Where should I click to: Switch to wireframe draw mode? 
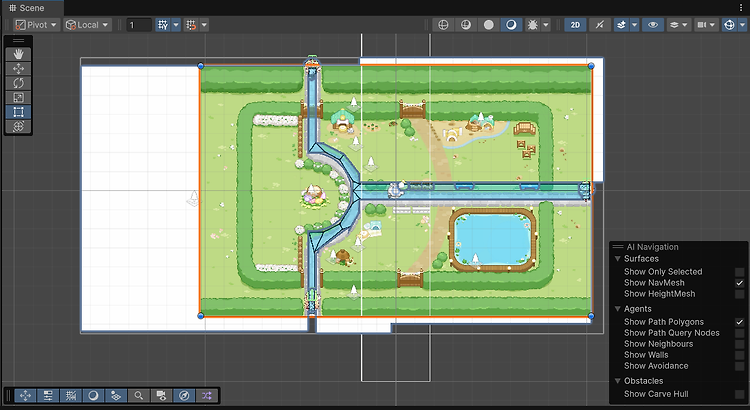[x=443, y=25]
